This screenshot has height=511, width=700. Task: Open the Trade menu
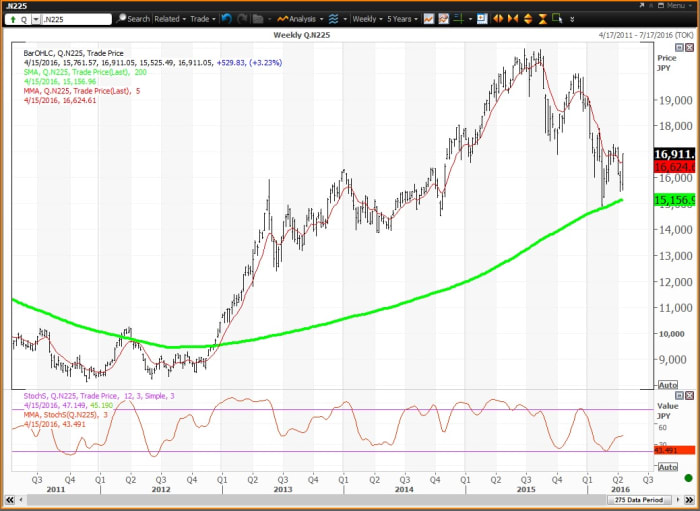pyautogui.click(x=202, y=18)
